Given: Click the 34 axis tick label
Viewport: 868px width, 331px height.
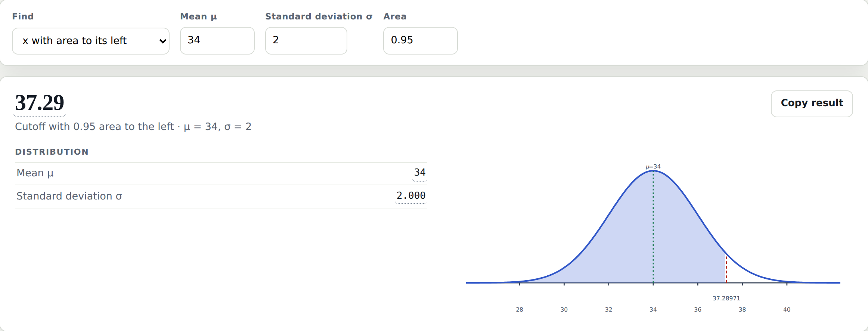Looking at the screenshot, I should (653, 309).
